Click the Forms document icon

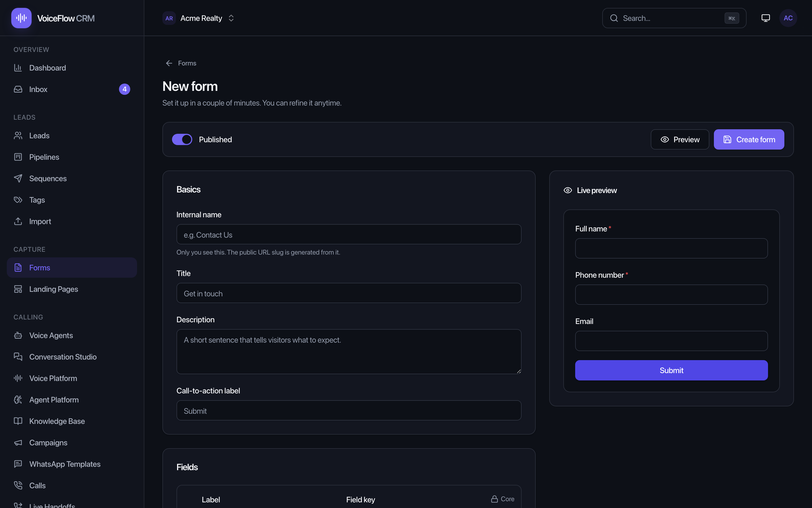18,268
